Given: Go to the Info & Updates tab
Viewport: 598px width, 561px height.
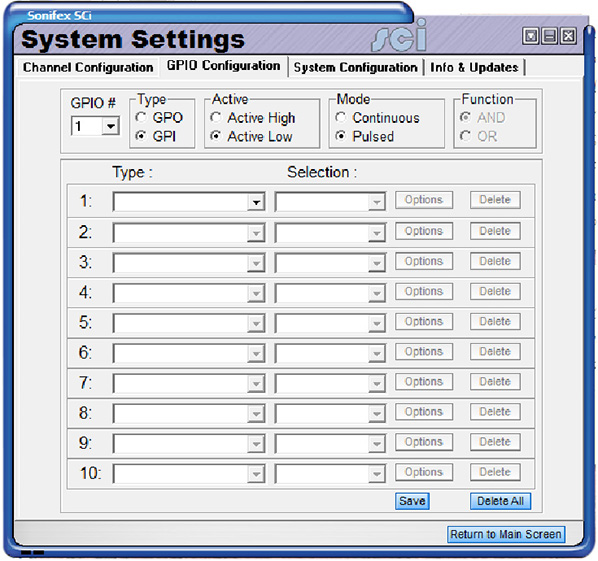Looking at the screenshot, I should tap(474, 68).
